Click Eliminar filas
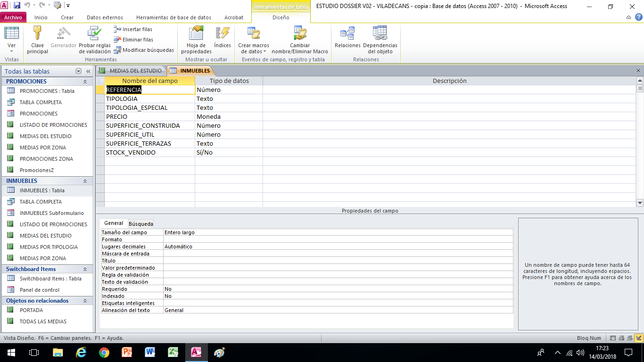Viewport: 644px width, 362px height. [x=133, y=40]
